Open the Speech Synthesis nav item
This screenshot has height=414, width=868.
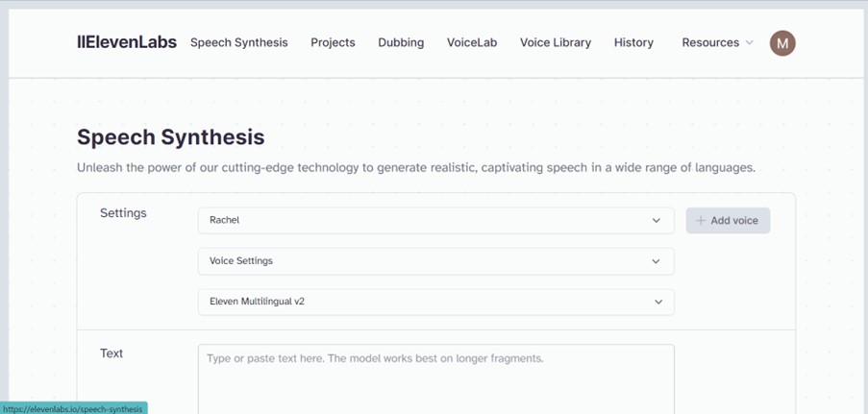239,42
